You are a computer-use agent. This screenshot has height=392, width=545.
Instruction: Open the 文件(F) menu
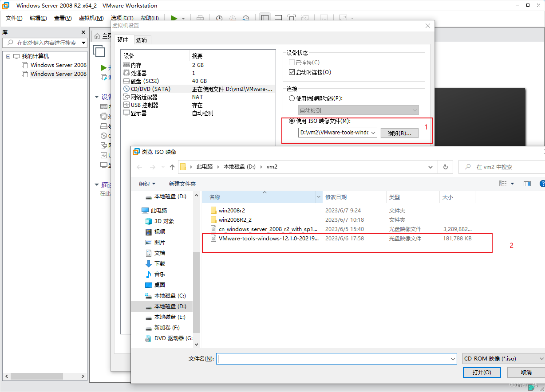(x=14, y=18)
